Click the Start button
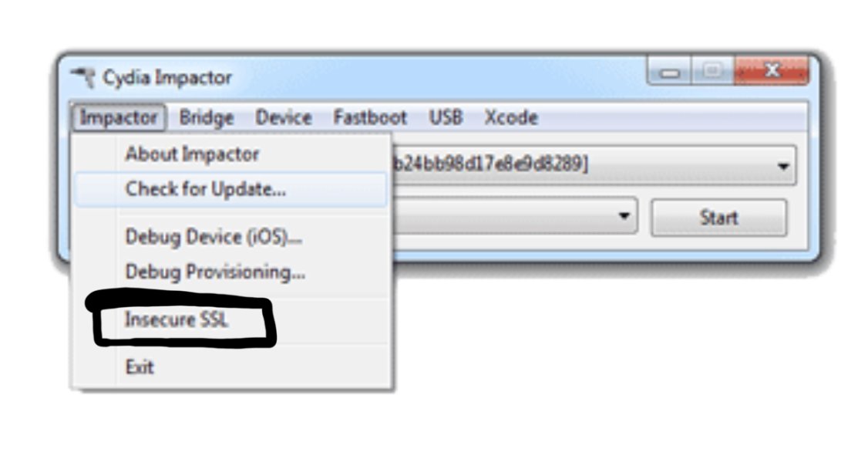Image resolution: width=868 pixels, height=463 pixels. pos(718,218)
